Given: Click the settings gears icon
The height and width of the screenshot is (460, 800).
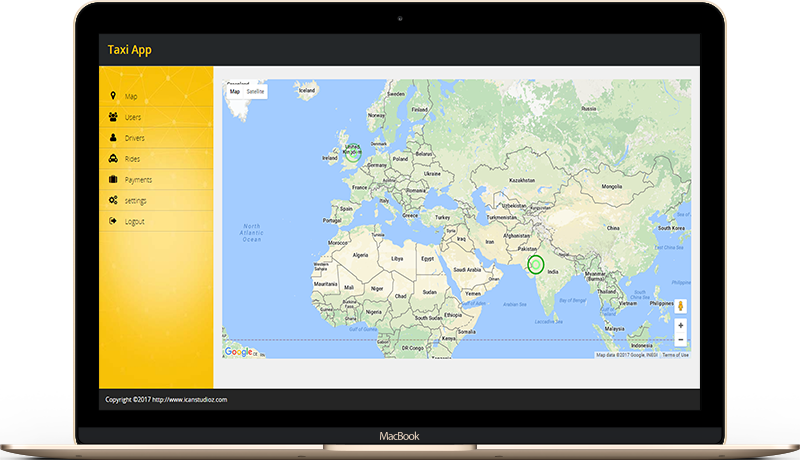Looking at the screenshot, I should [113, 201].
